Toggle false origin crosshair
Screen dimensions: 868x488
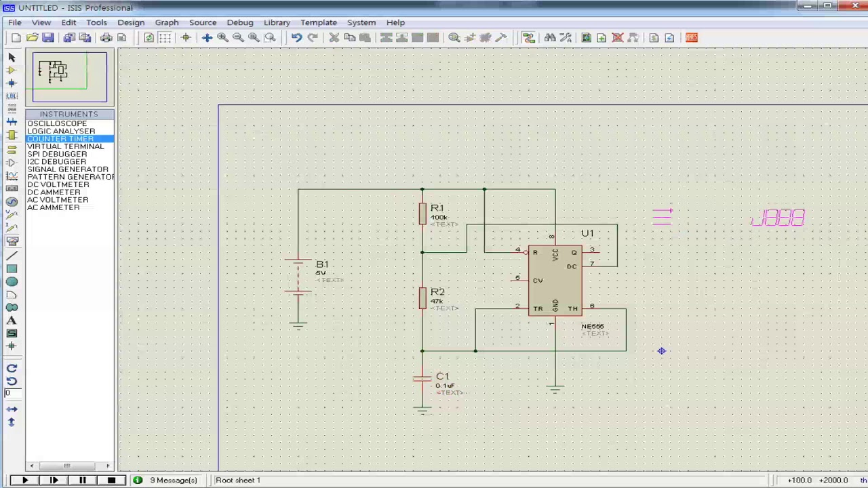pyautogui.click(x=185, y=38)
